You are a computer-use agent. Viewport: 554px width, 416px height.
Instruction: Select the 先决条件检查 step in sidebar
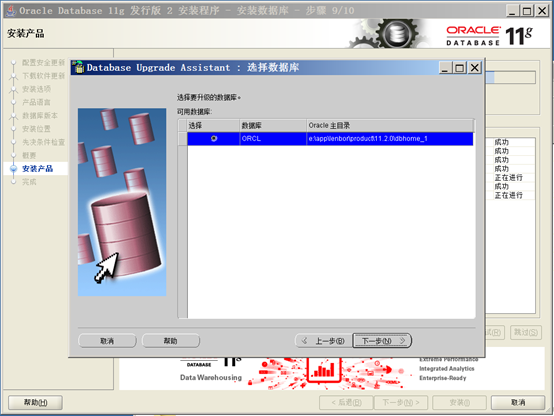43,142
